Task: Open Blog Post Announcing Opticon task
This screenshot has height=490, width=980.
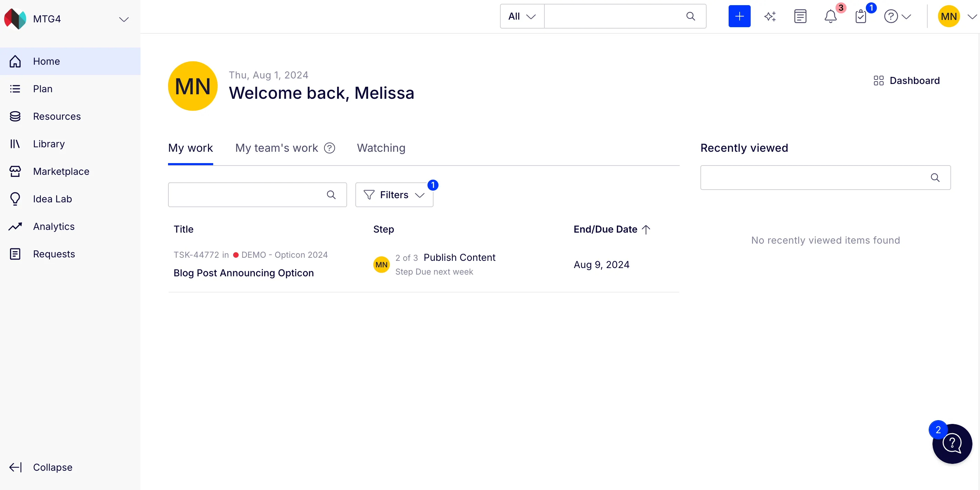Action: tap(243, 273)
